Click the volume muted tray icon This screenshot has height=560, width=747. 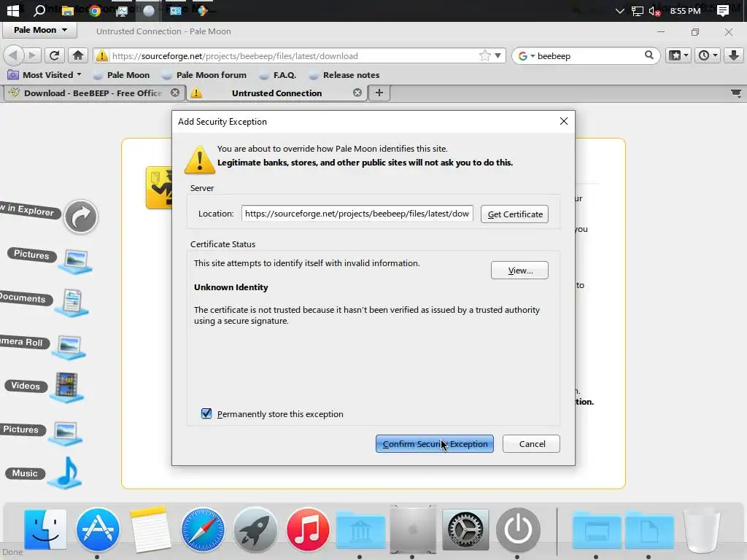pos(654,10)
